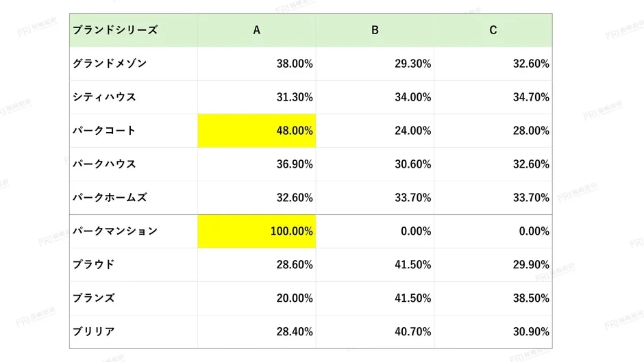
Task: Select the プラウド row label
Action: [94, 265]
